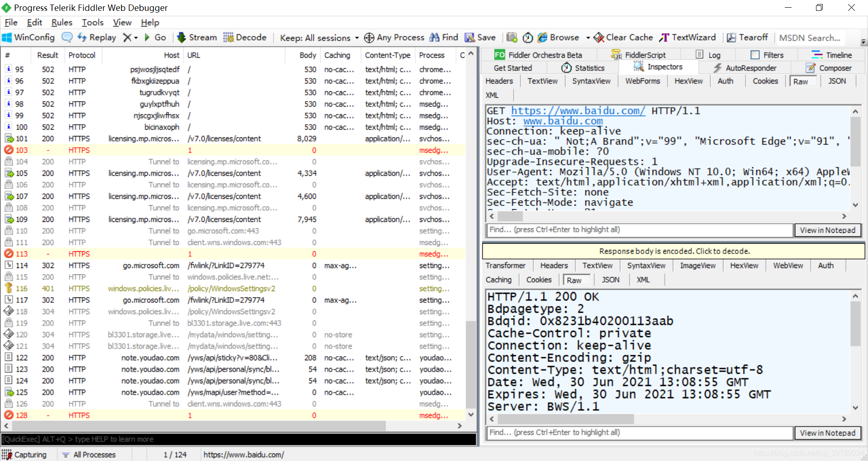This screenshot has height=461, width=868.
Task: Click the response Find text field
Action: point(640,433)
